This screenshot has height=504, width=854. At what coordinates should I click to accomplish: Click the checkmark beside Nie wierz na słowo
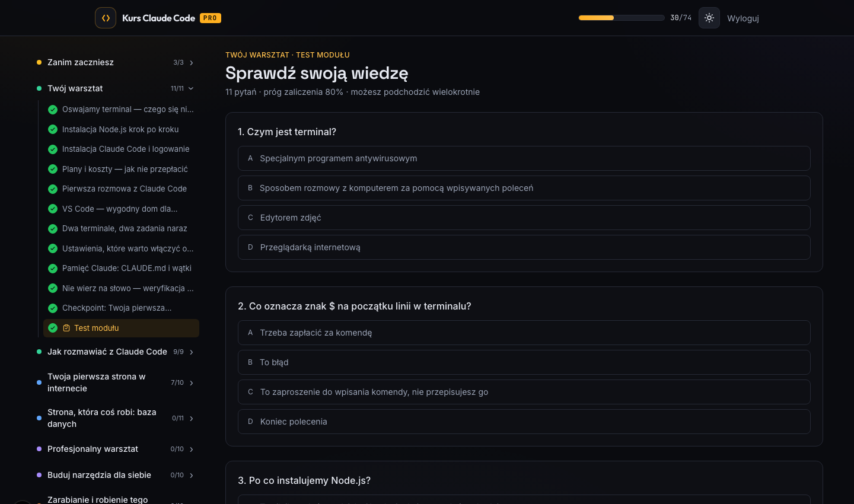[53, 288]
